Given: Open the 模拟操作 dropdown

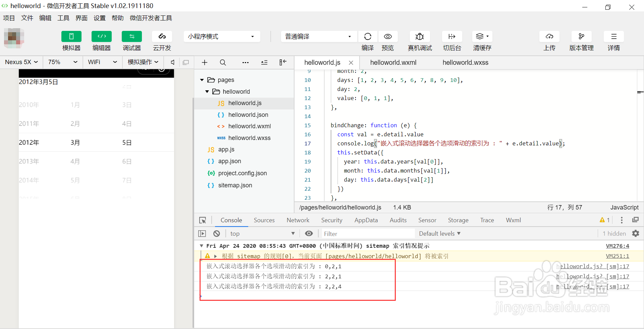Looking at the screenshot, I should pos(143,62).
